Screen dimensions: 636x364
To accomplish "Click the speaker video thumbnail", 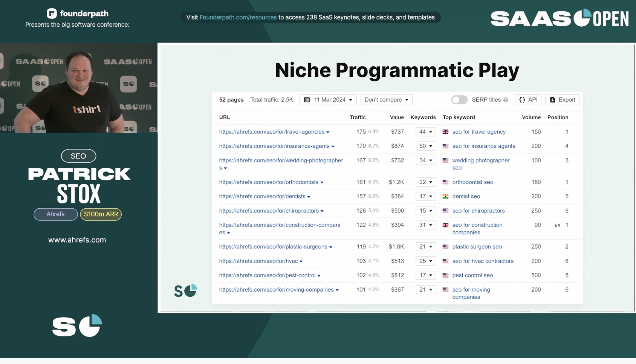I will [78, 88].
